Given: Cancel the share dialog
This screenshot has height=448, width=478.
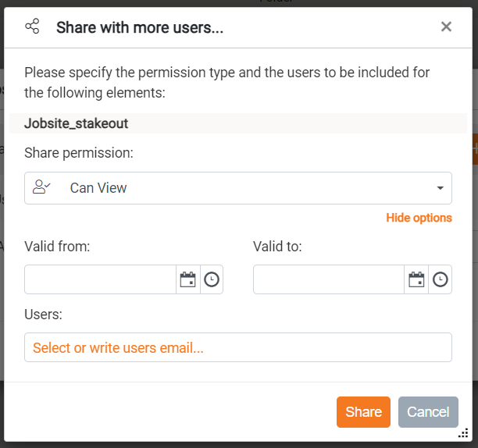Looking at the screenshot, I should (428, 412).
